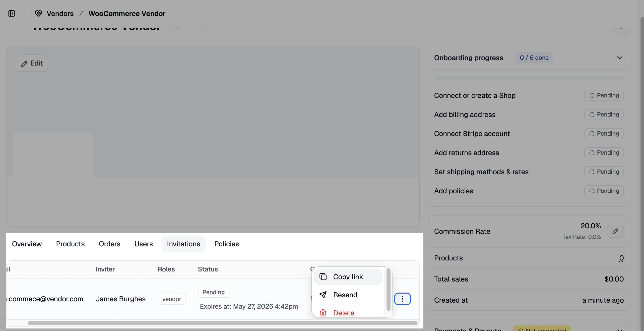Click the 0 / 6 done badge
Screen dimensions: 644x331
pos(534,58)
